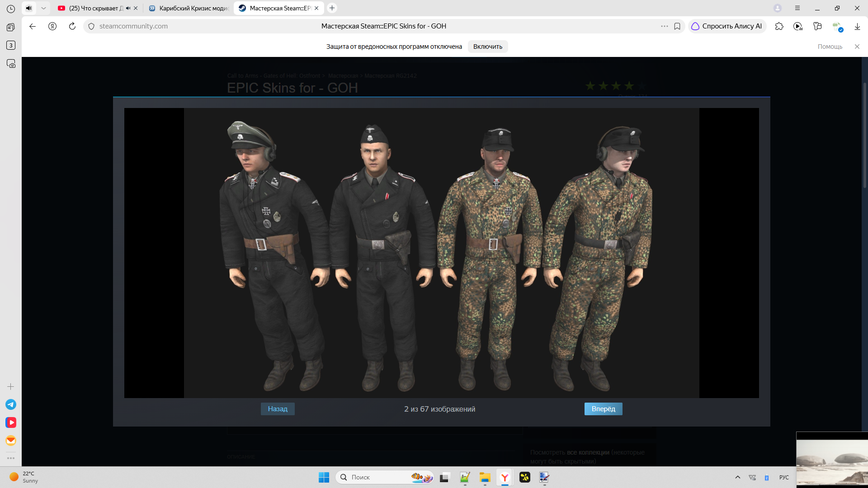
Task: Open the browser history clock icon
Action: (11, 9)
